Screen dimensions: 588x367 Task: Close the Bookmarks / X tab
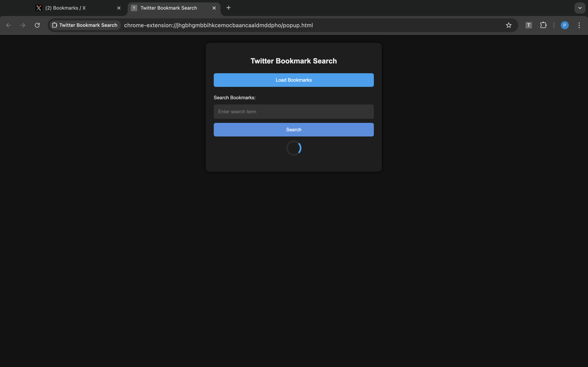(119, 8)
